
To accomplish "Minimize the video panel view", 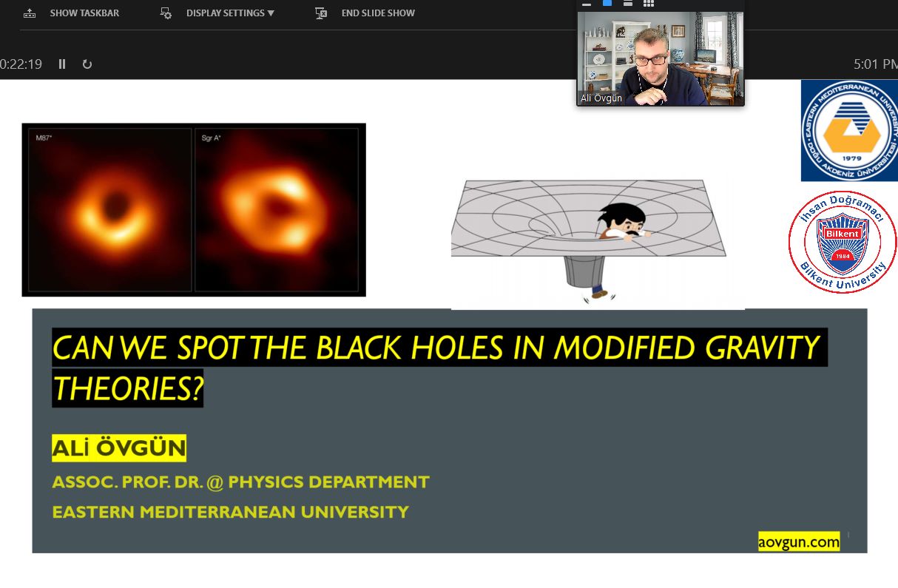I will click(587, 4).
